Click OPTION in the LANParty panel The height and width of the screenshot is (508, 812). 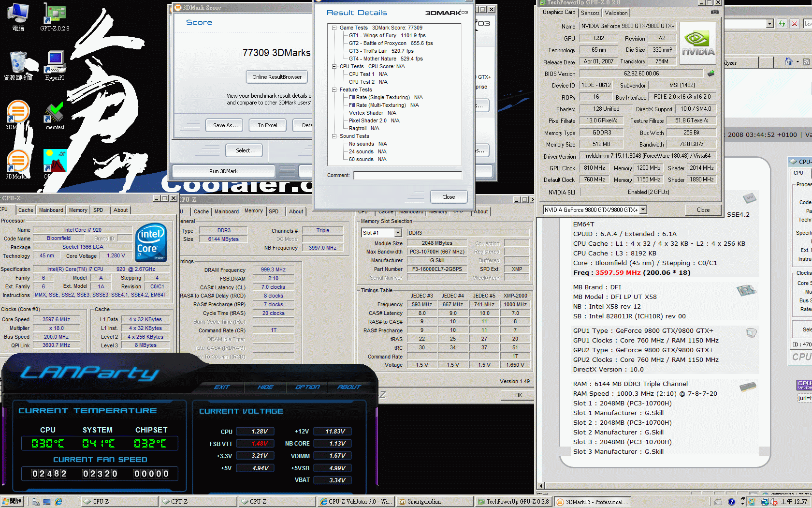[307, 387]
